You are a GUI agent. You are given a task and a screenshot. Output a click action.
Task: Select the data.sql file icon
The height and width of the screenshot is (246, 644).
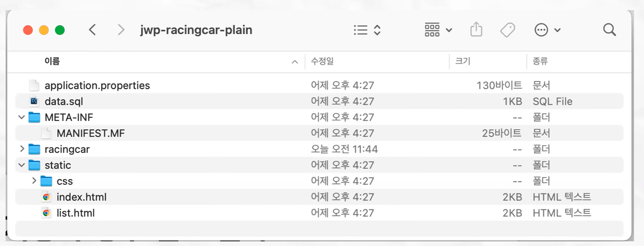point(34,101)
